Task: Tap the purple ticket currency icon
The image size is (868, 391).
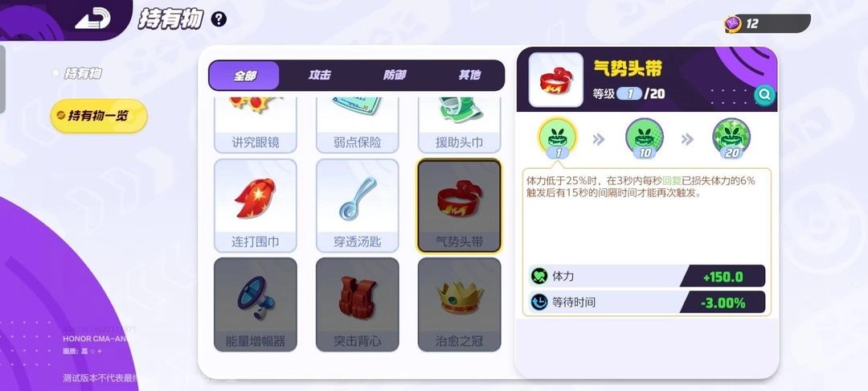Action: (733, 24)
